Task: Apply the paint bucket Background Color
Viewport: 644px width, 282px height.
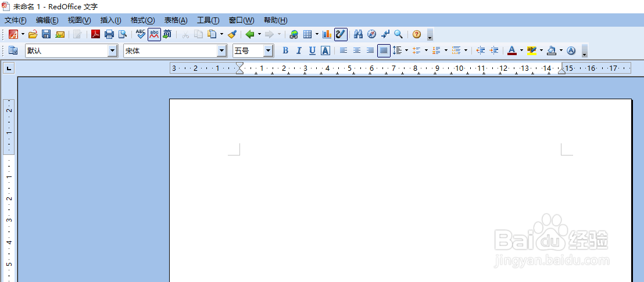Action: click(x=552, y=50)
